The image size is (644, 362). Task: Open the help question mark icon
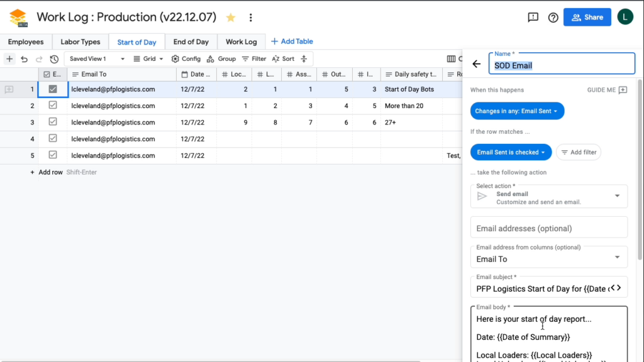(553, 18)
